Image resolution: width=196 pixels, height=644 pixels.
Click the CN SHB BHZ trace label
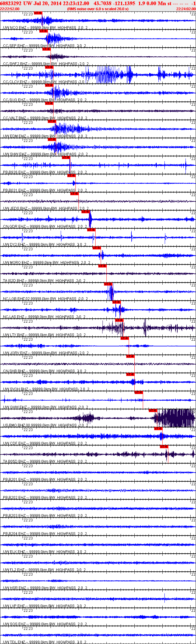tap(44, 371)
